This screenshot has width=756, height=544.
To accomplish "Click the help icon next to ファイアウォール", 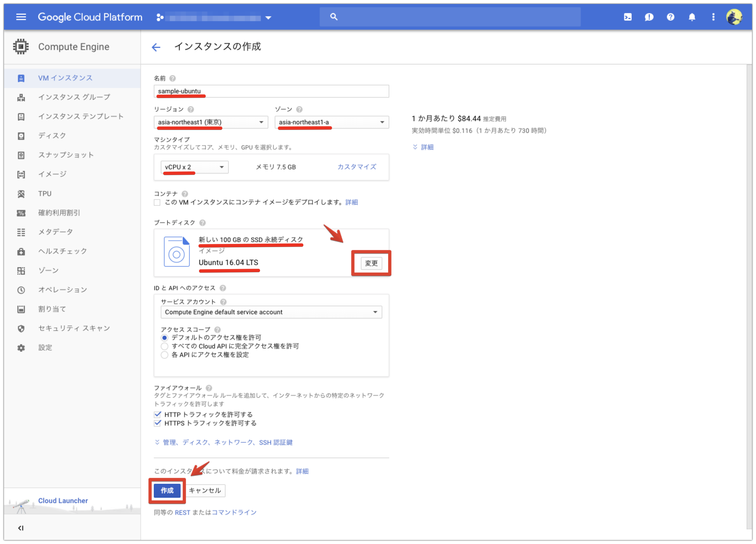I will coord(209,388).
